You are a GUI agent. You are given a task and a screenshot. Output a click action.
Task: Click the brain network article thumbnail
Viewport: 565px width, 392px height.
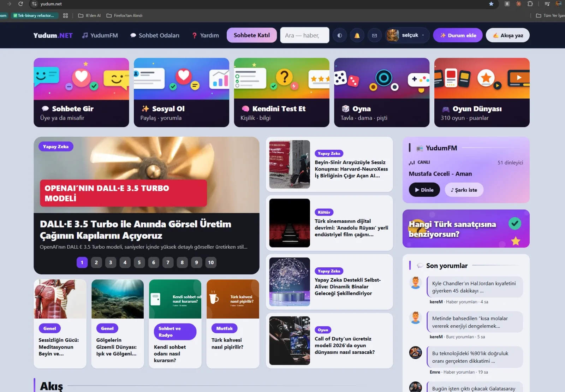pos(290,282)
